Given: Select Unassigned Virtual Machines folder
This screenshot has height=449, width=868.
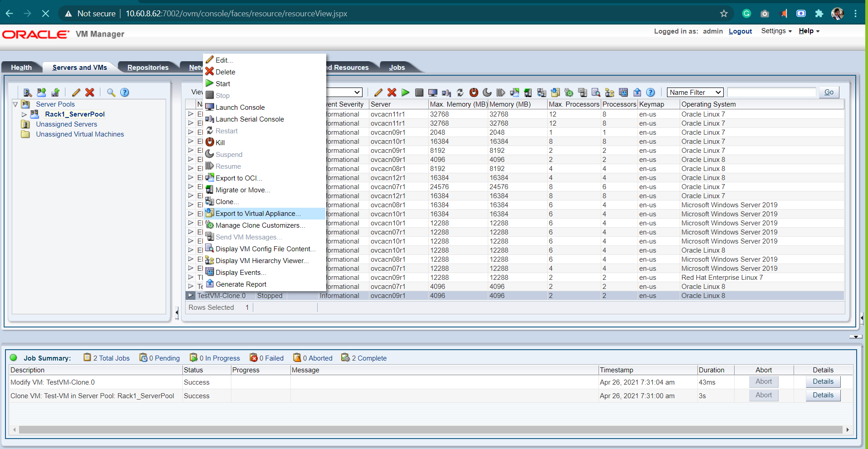Looking at the screenshot, I should pyautogui.click(x=80, y=134).
